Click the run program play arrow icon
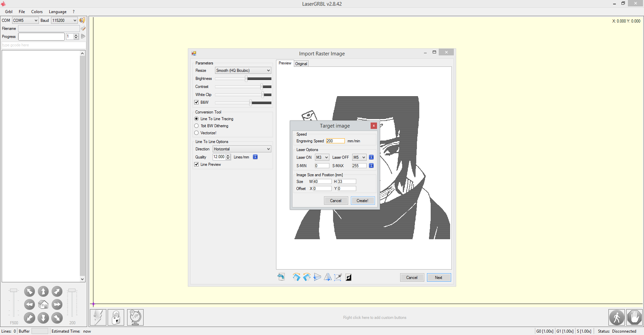644x335 pixels. (83, 36)
